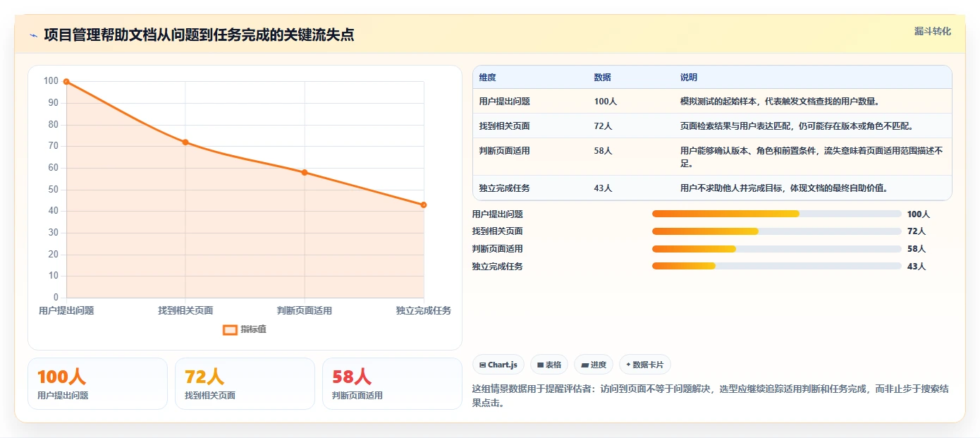980x438 pixels.
Task: Click description starting 用户能够确认版本
Action: click(x=811, y=157)
